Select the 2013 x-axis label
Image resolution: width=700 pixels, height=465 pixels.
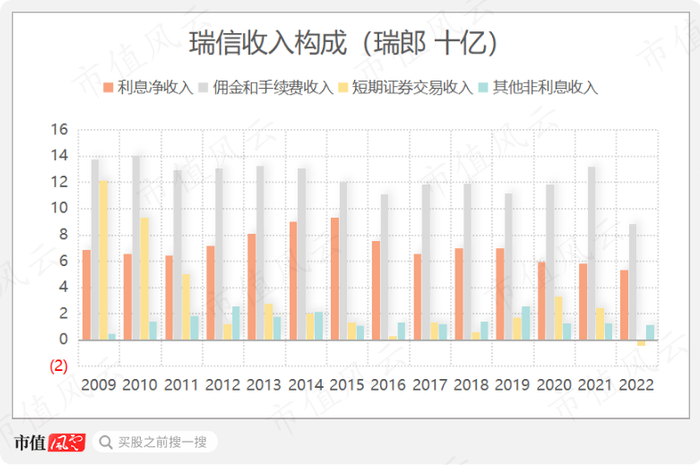pos(264,385)
